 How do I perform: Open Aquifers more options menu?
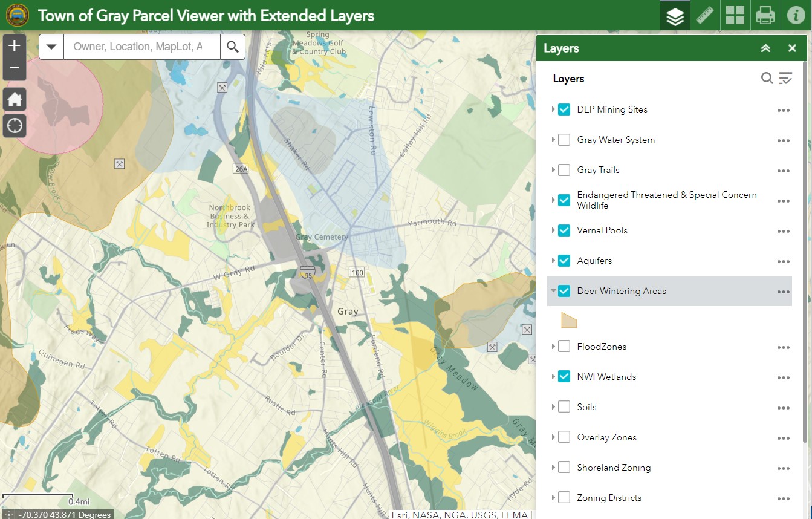pos(784,261)
